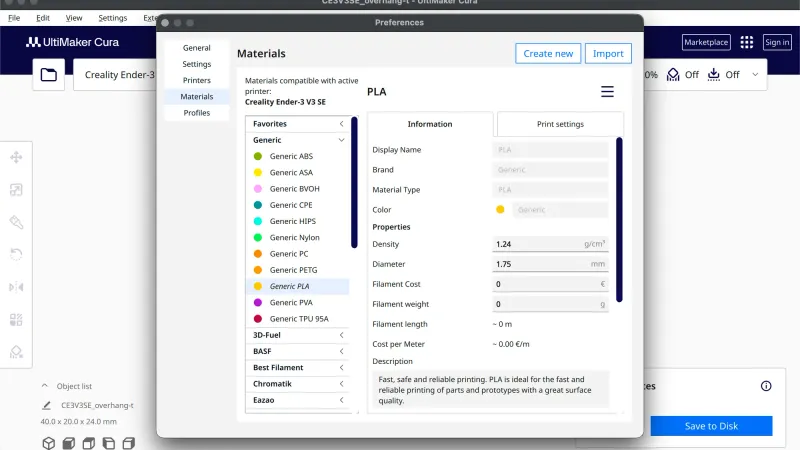Open the File menu

[14, 18]
